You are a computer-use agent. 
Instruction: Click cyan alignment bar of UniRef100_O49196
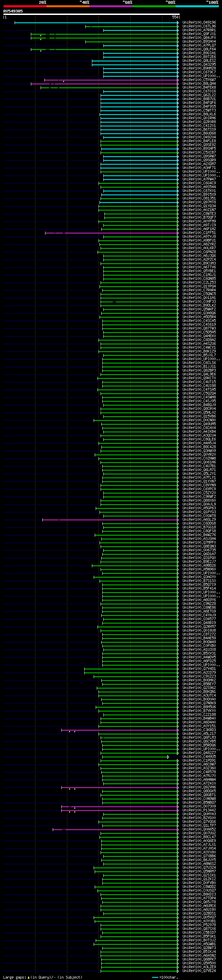[x=96, y=23]
